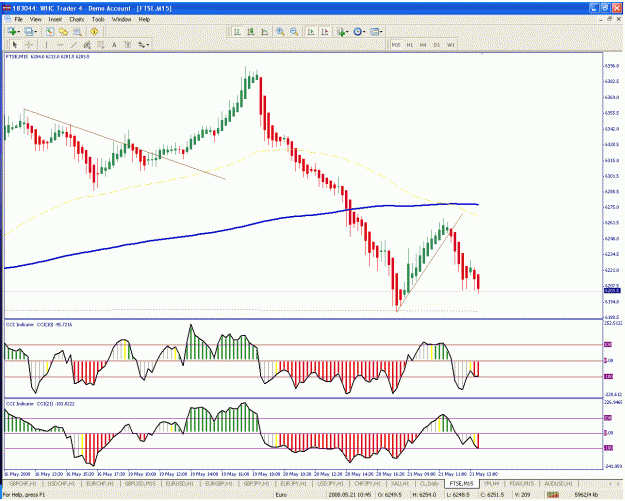Image resolution: width=625 pixels, height=501 pixels.
Task: Switch to the FDAX,M15 chart tab
Action: click(x=521, y=483)
